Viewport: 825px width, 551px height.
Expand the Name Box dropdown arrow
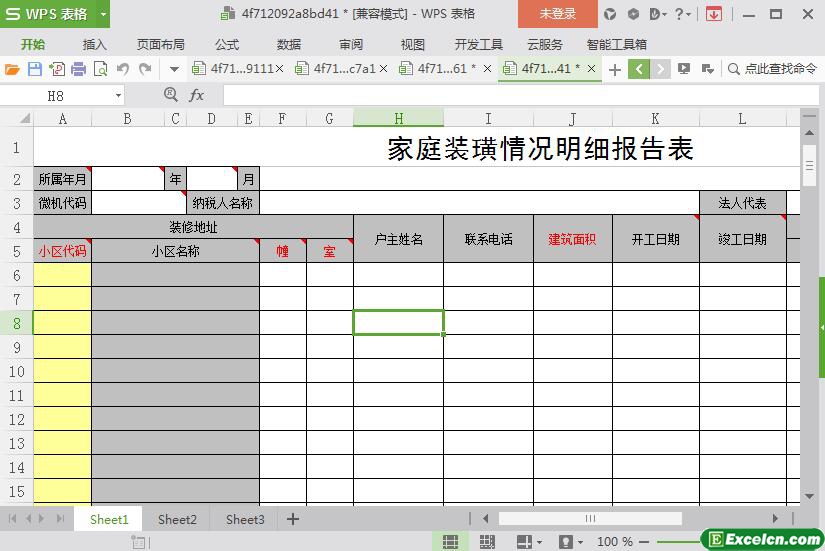point(118,96)
